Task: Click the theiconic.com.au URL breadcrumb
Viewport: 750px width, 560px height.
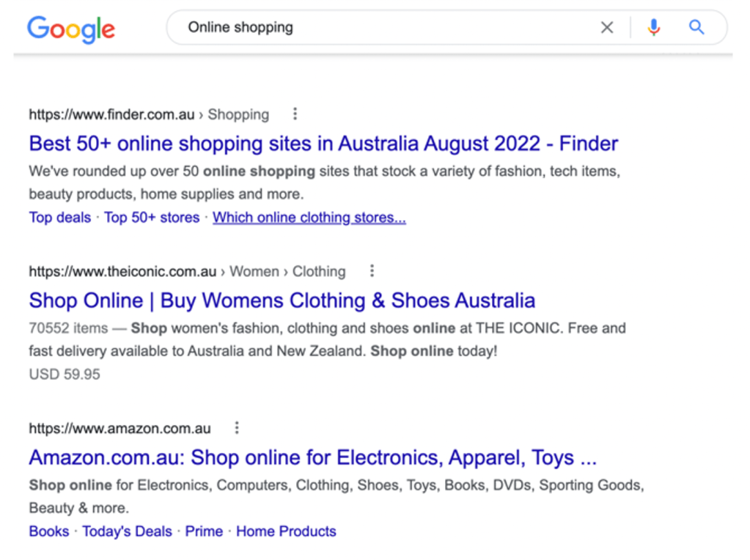Action: point(122,271)
